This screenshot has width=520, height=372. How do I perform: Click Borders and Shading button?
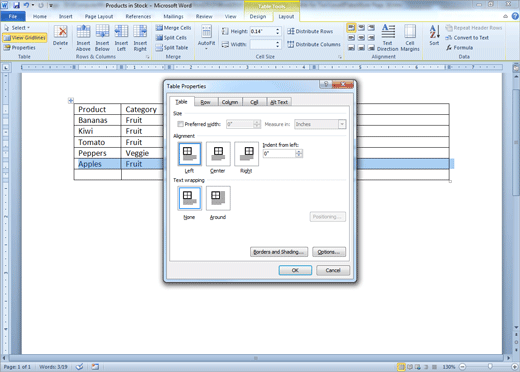[x=279, y=252]
